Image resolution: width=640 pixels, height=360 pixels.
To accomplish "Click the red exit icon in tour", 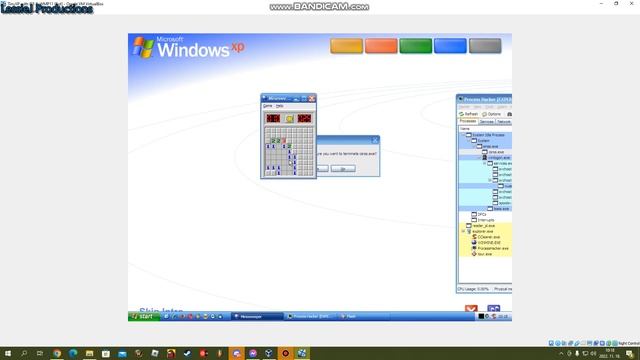I will (x=471, y=309).
